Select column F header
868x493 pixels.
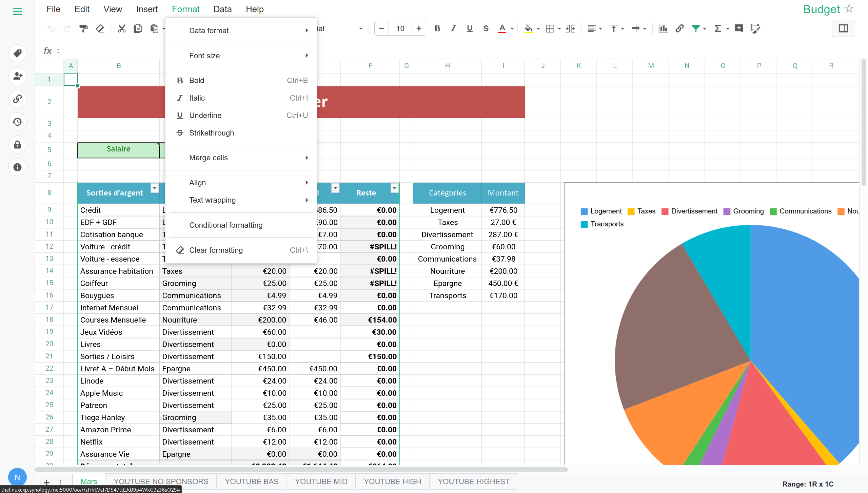click(370, 66)
